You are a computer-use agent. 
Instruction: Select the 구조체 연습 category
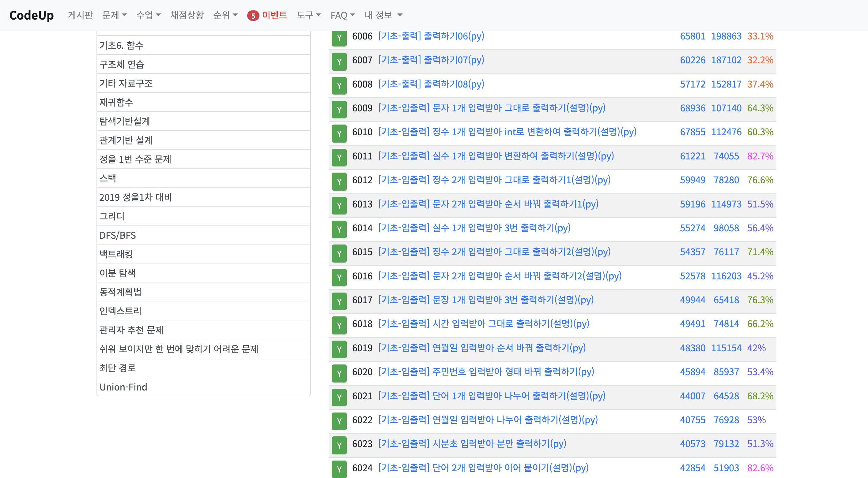[203, 64]
